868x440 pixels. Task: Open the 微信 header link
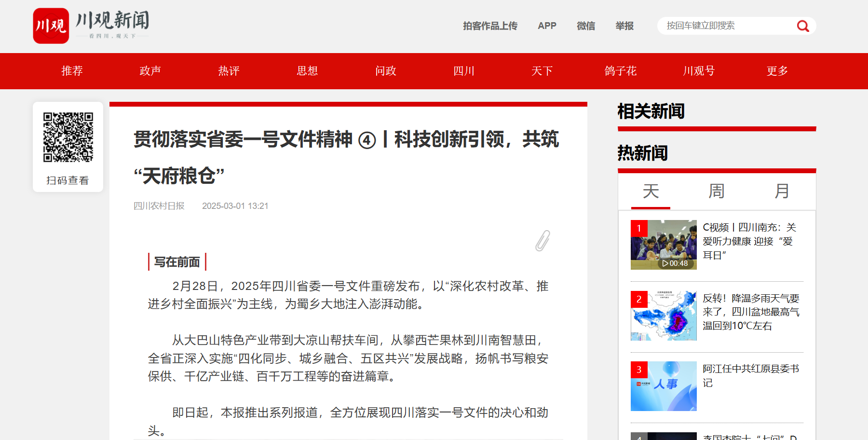coord(586,26)
